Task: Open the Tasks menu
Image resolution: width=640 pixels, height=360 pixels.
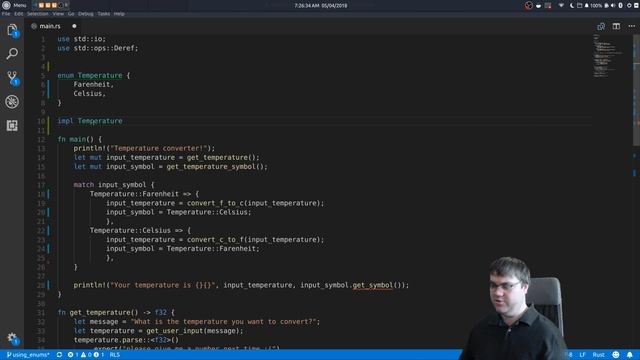Action: click(104, 14)
